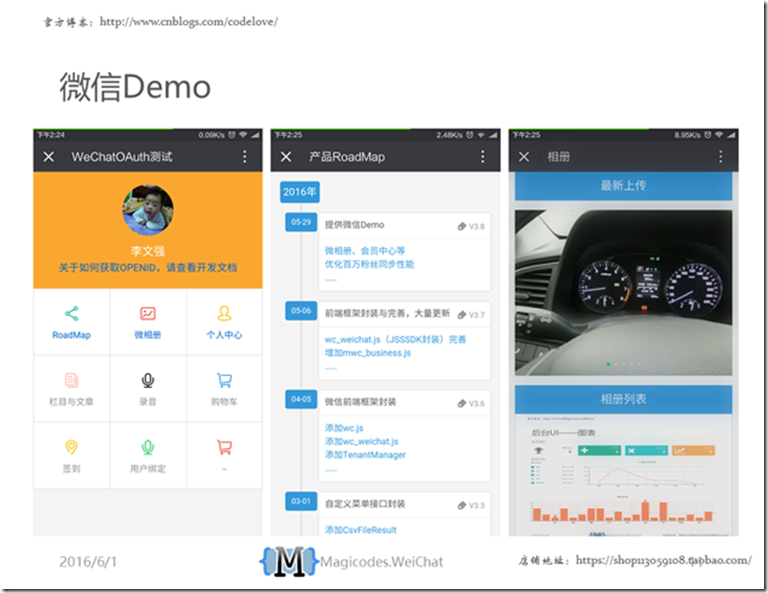
Task: Tap the V3.8 tag icon
Action: (461, 226)
